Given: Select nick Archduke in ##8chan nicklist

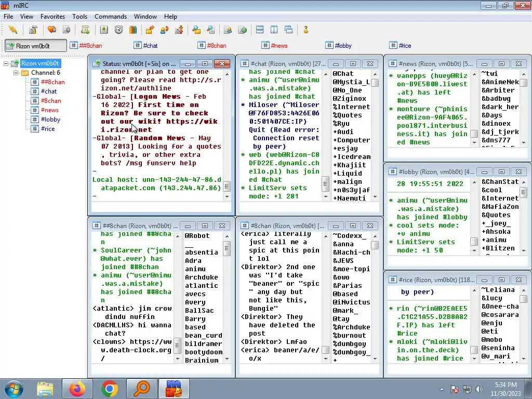Looking at the screenshot, I should (202, 277).
